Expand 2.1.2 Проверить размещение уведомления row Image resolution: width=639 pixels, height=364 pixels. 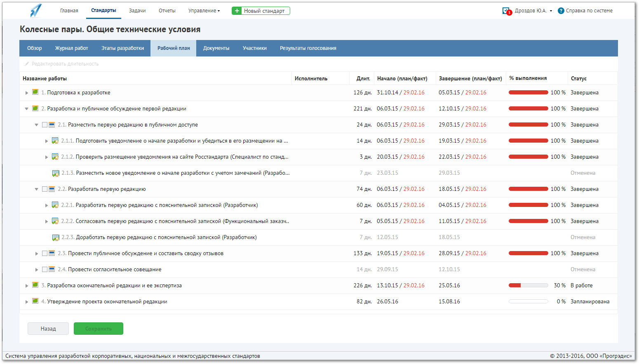tap(47, 157)
